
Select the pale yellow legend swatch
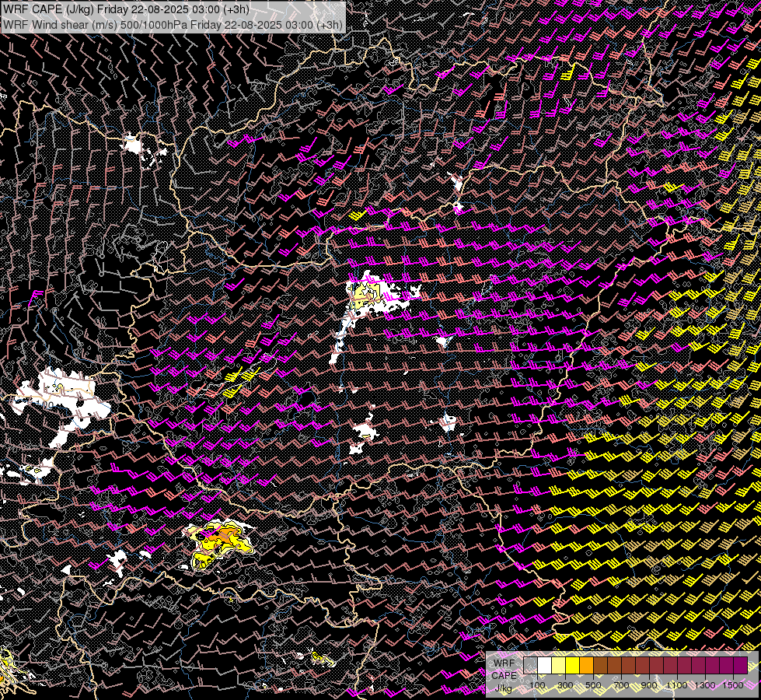(559, 665)
